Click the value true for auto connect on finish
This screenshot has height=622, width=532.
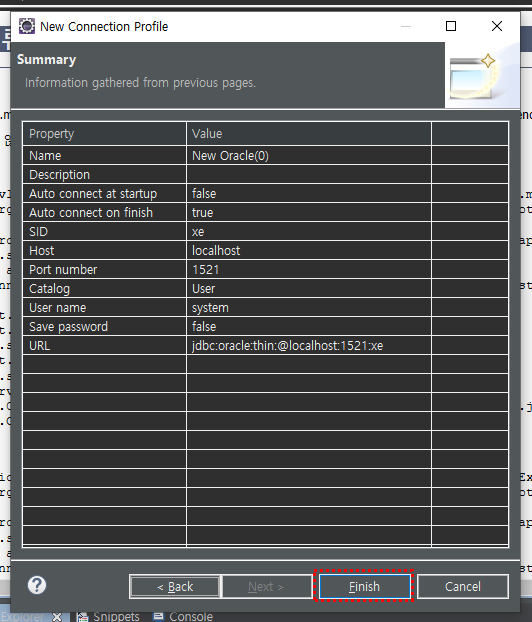(x=202, y=213)
